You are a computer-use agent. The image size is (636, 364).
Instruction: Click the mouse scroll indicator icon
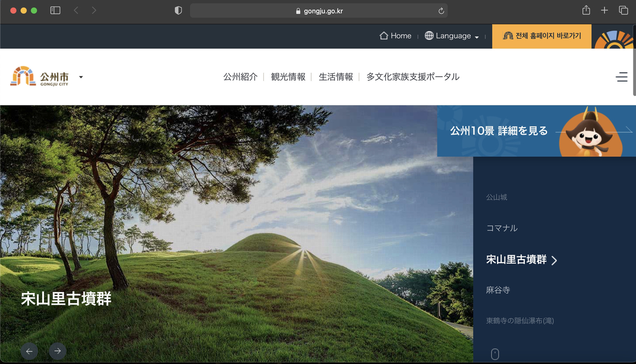(494, 354)
